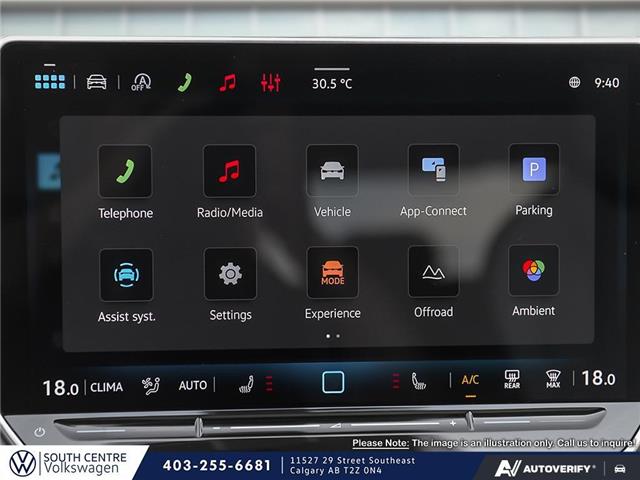Open the CLIMA climate menu
Viewport: 640px width, 480px height.
pyautogui.click(x=107, y=386)
